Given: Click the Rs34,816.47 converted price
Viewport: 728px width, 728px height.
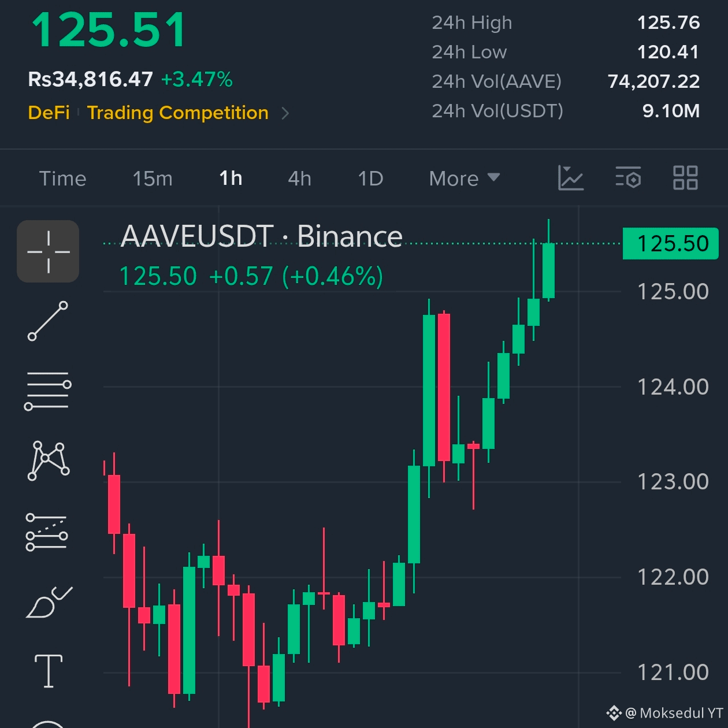Looking at the screenshot, I should pos(91,79).
